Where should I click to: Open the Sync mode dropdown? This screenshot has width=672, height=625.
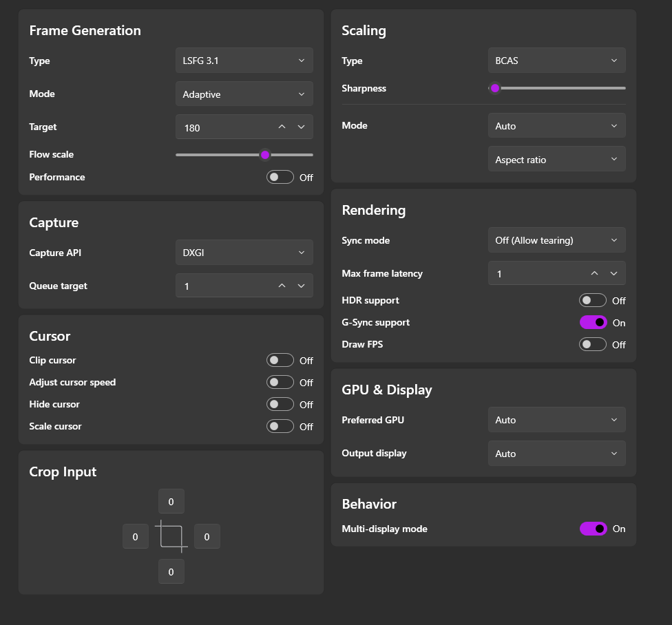(556, 240)
